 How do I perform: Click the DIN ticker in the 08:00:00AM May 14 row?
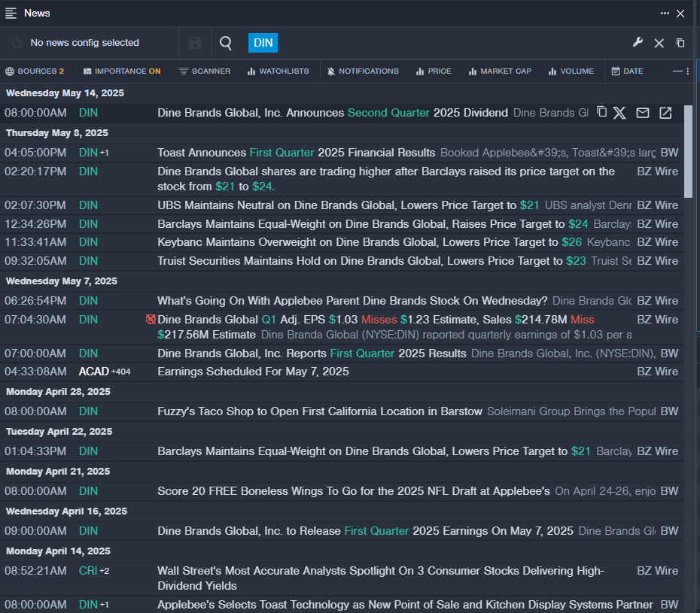88,113
